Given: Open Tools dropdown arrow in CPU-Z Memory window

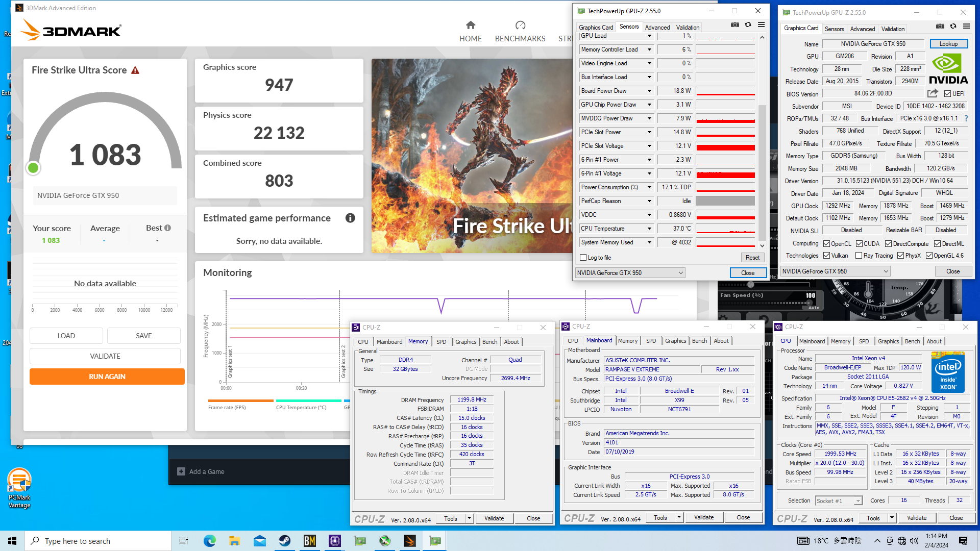Looking at the screenshot, I should (x=469, y=518).
